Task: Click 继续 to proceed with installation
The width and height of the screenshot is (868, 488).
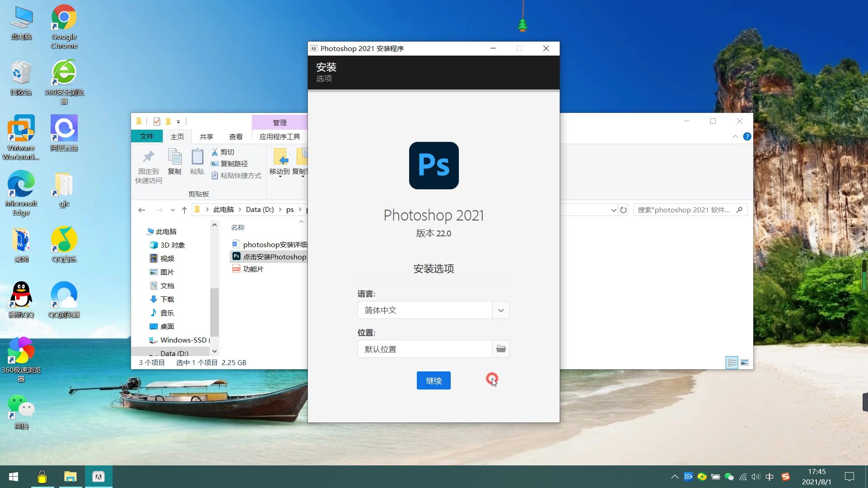Action: point(434,381)
